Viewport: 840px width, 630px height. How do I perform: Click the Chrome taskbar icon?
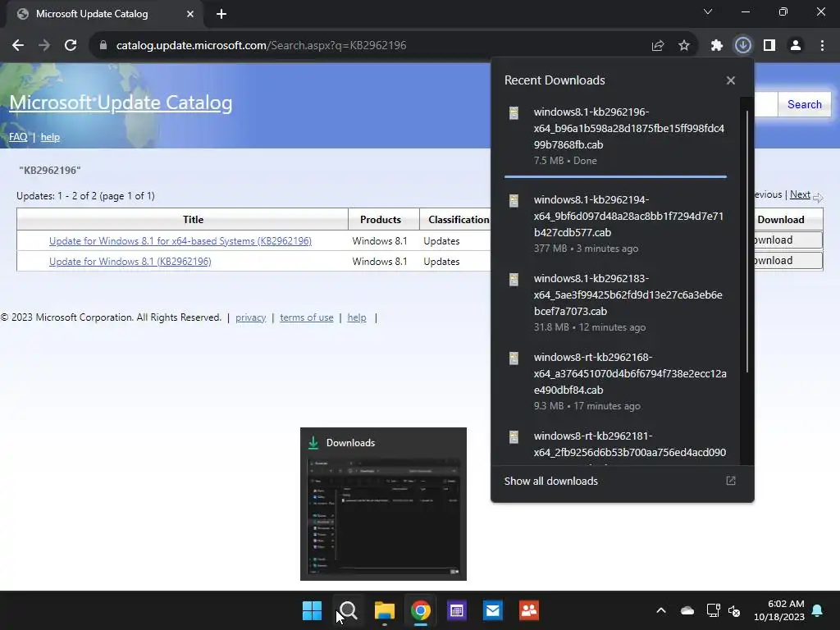(x=421, y=610)
